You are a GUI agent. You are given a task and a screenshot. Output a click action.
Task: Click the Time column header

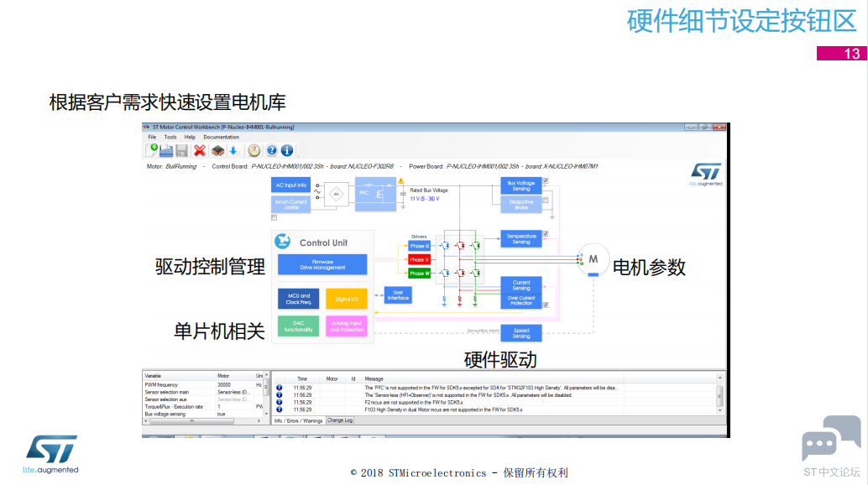(x=302, y=378)
